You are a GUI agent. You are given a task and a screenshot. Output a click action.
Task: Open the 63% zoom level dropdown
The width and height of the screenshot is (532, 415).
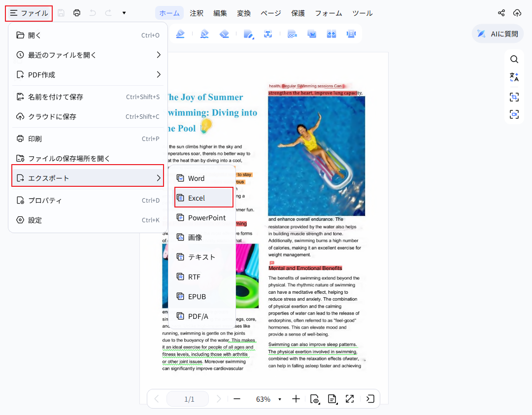click(x=280, y=399)
